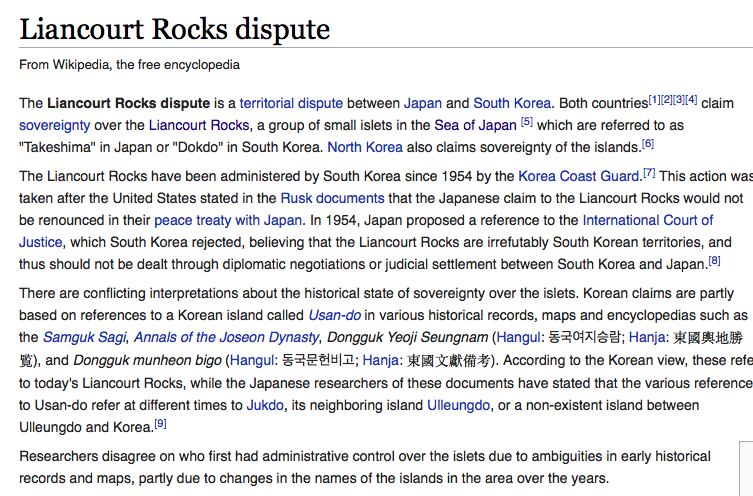Click the "Sea of Japan" link

tap(475, 125)
